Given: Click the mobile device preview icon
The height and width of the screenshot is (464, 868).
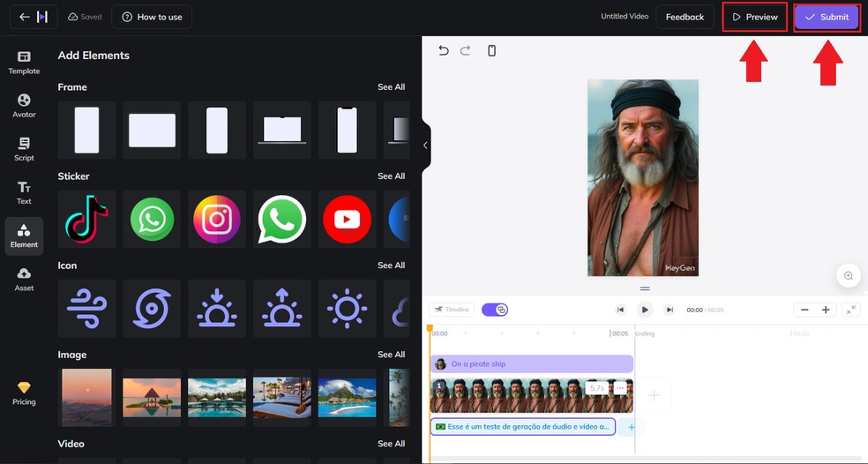Looking at the screenshot, I should [491, 51].
